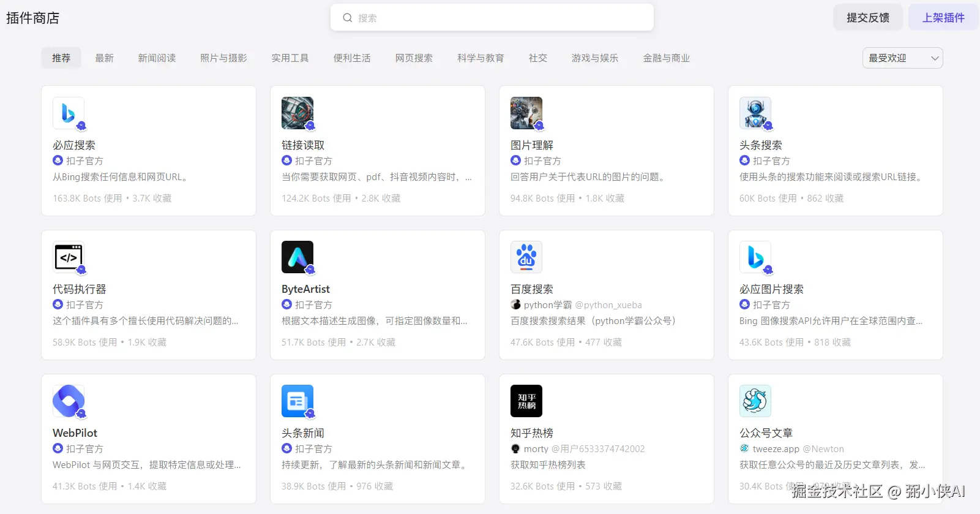This screenshot has height=514, width=980.
Task: Click the 163.8K Bots 使用 stat
Action: pyautogui.click(x=87, y=198)
